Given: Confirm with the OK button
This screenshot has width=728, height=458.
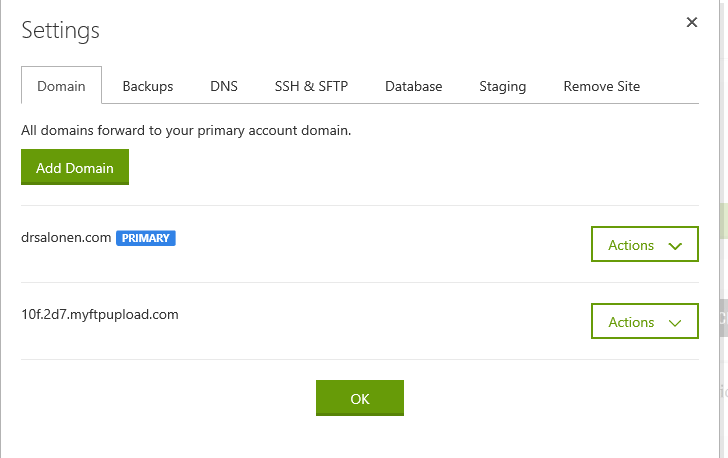Looking at the screenshot, I should [x=360, y=398].
